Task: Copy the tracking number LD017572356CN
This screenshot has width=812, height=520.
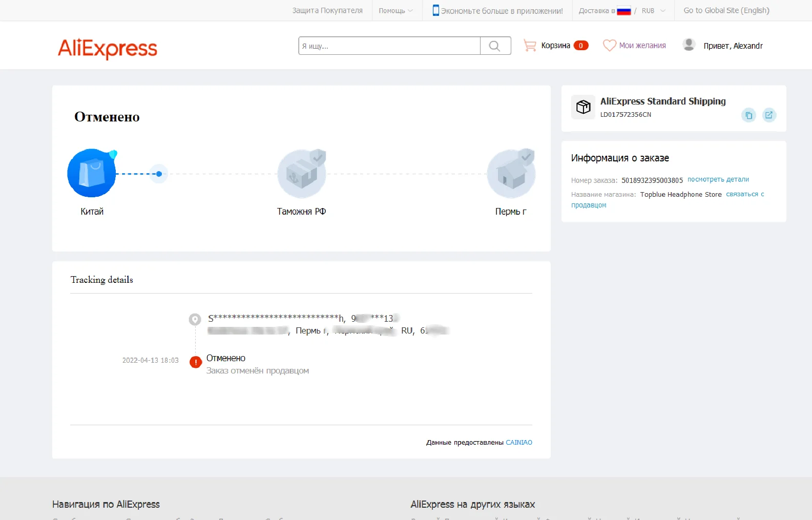Action: click(748, 115)
